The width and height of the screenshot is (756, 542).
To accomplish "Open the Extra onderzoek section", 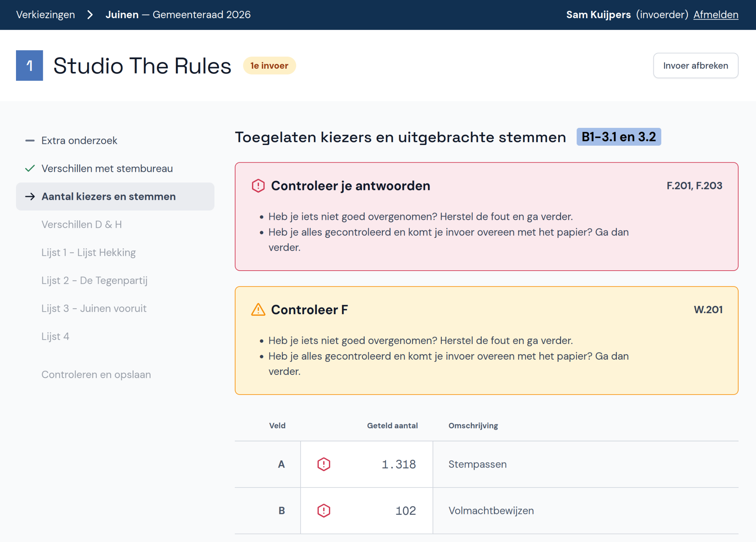I will point(79,141).
